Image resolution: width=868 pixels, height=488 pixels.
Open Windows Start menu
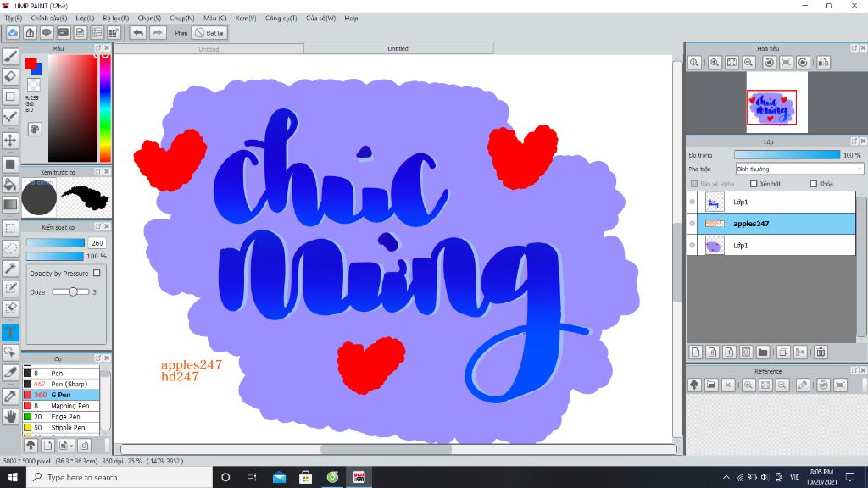click(x=13, y=477)
